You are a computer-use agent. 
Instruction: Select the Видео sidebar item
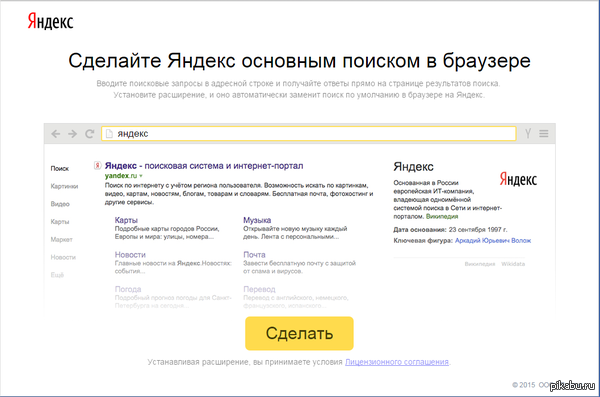click(60, 204)
